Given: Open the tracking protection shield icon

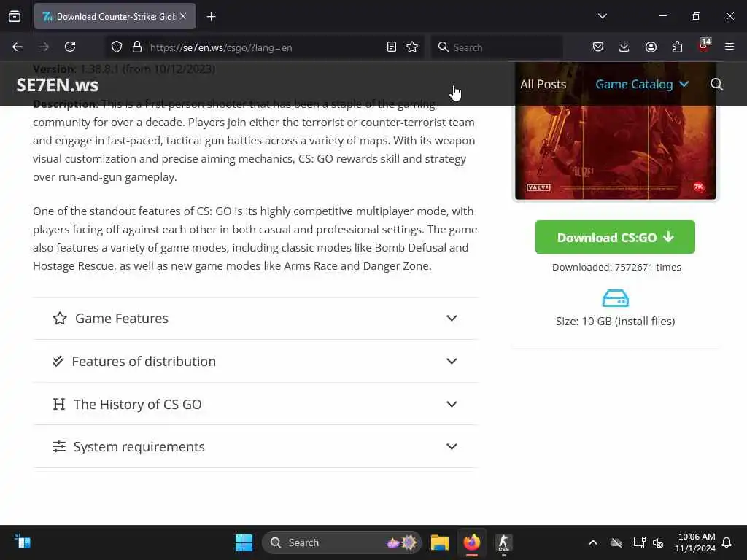Looking at the screenshot, I should 117,47.
